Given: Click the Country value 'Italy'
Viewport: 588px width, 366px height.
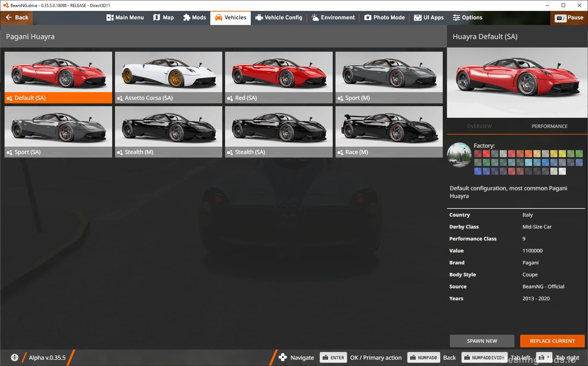Looking at the screenshot, I should (528, 215).
